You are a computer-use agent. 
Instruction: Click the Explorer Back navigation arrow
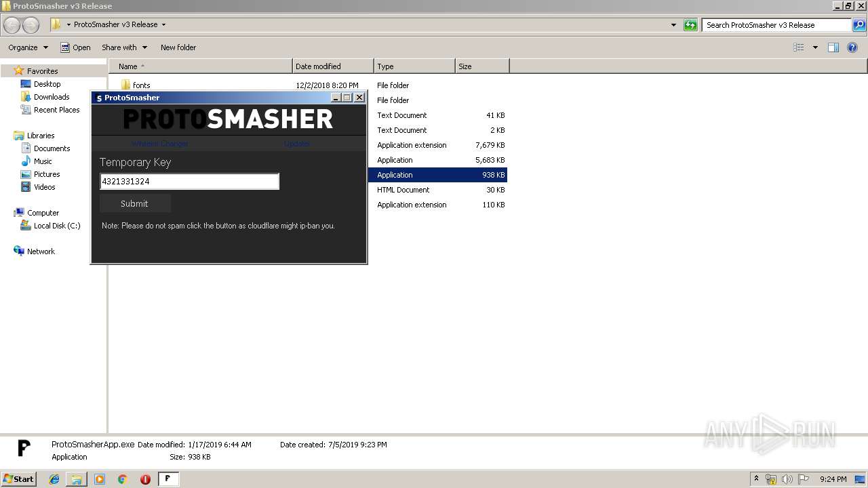(x=12, y=25)
